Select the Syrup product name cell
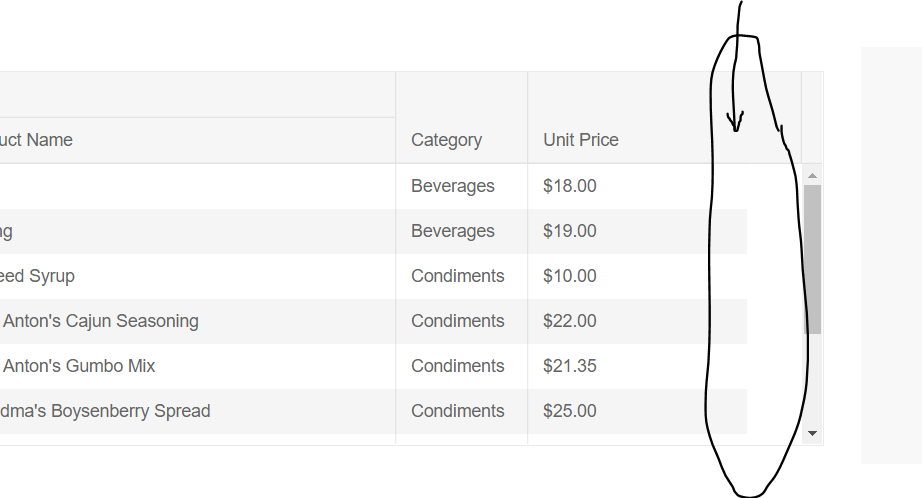 point(198,276)
